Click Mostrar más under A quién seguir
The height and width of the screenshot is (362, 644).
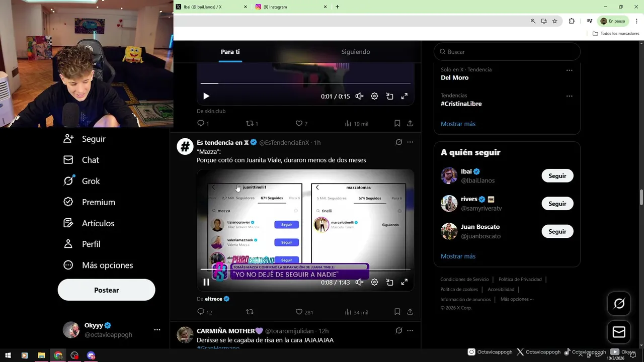[458, 256]
